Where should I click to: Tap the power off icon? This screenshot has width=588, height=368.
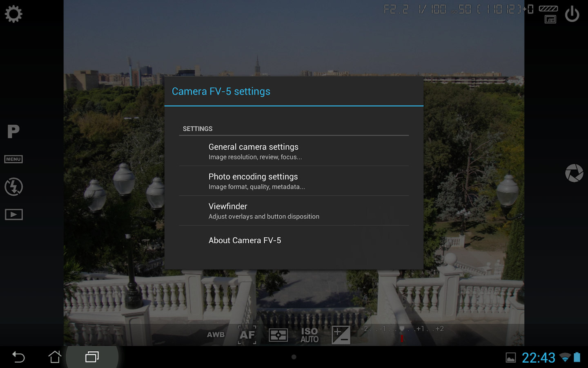pos(572,14)
